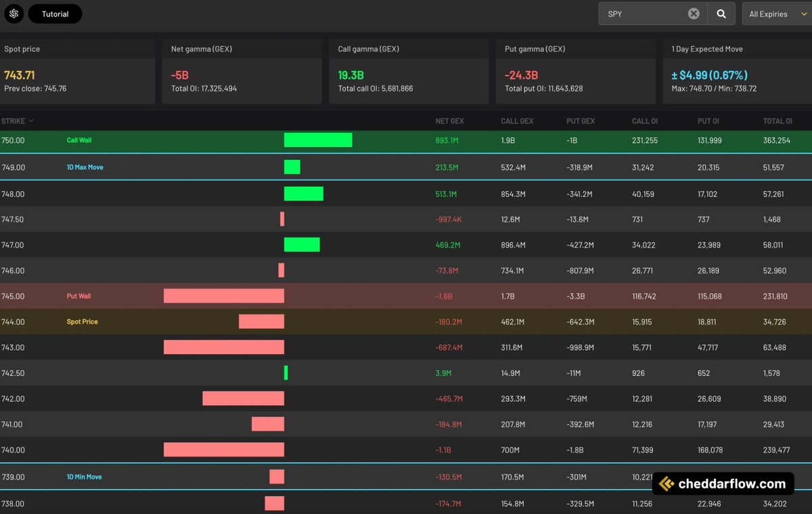Sort by the STRIKE column header
Viewport: 812px width, 514px height.
pyautogui.click(x=18, y=121)
